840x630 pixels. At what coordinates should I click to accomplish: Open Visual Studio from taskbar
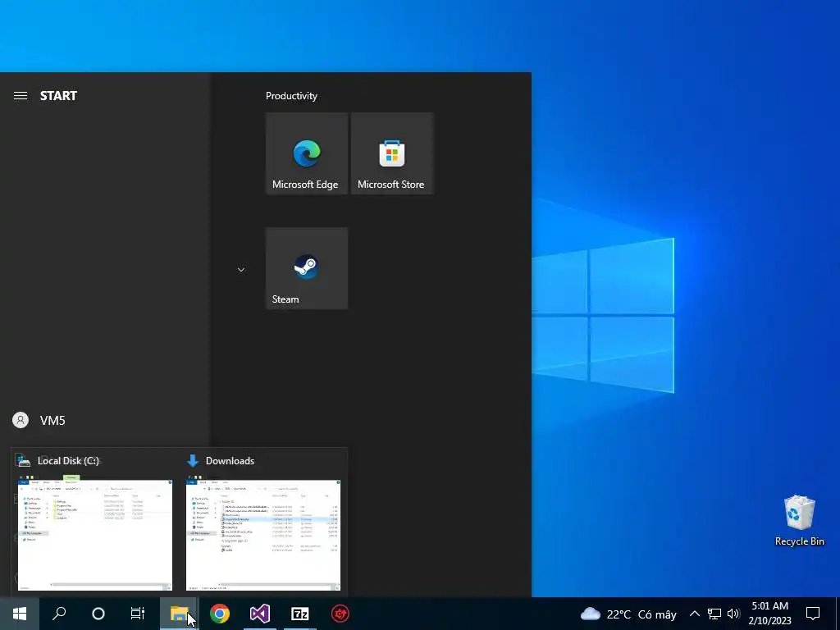point(260,614)
